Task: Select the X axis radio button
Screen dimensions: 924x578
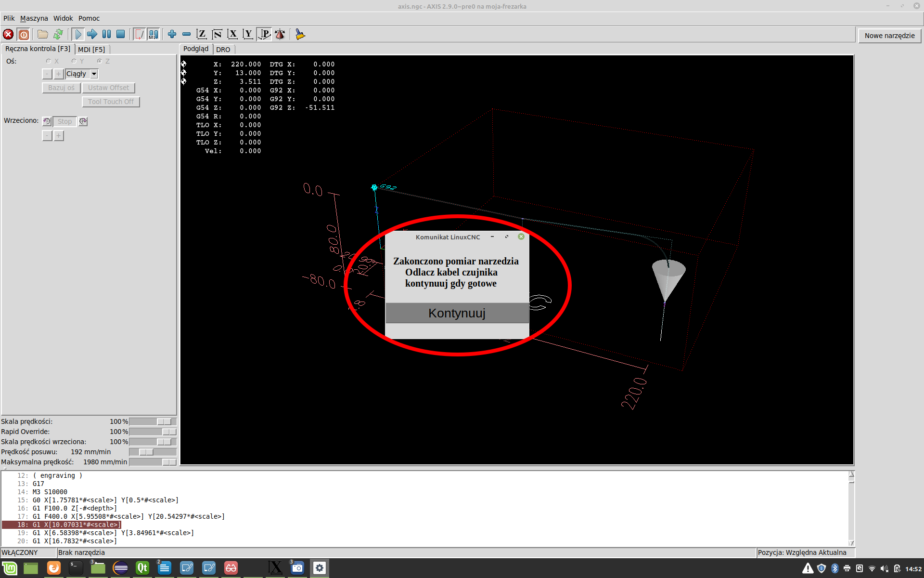Action: tap(49, 61)
